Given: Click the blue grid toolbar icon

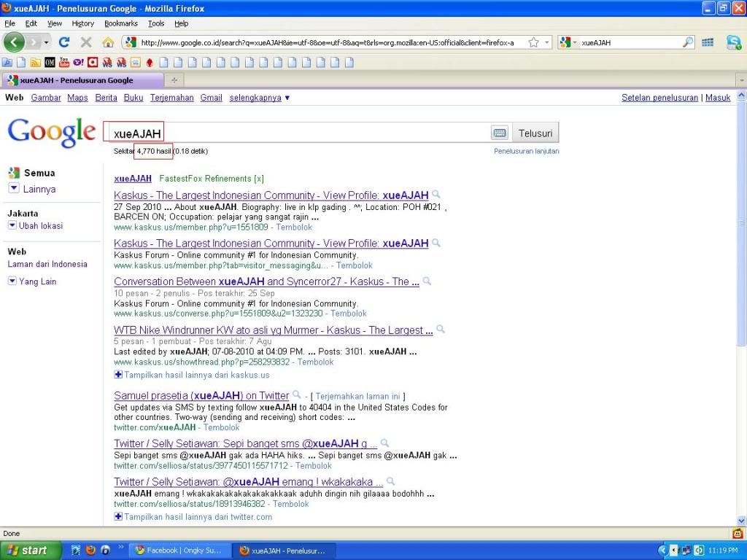Looking at the screenshot, I should click(708, 42).
